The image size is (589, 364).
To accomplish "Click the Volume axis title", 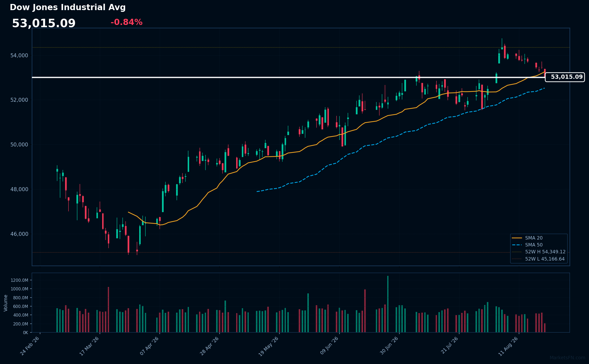I will tap(6, 303).
